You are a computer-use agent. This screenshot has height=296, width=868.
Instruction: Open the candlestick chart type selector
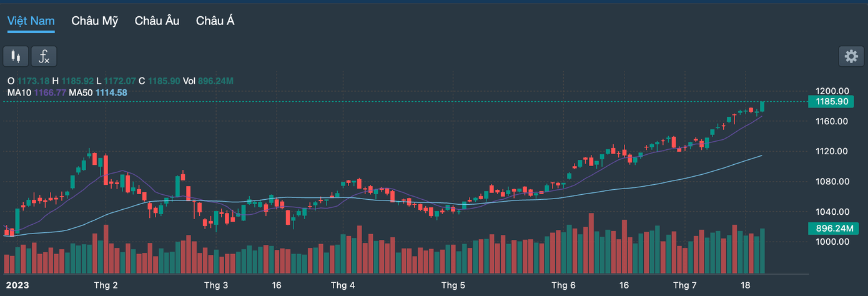(x=16, y=57)
